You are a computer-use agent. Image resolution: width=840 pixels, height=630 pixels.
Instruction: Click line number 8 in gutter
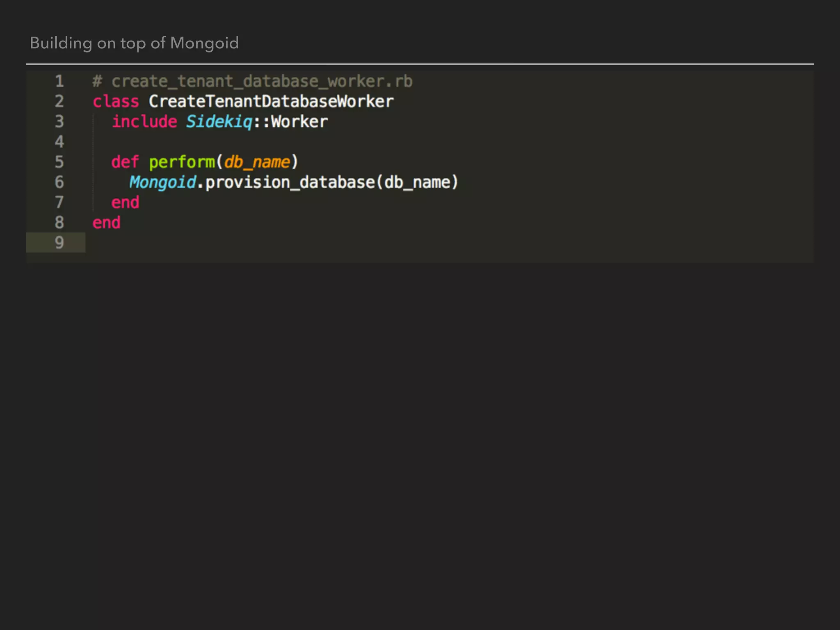(59, 223)
